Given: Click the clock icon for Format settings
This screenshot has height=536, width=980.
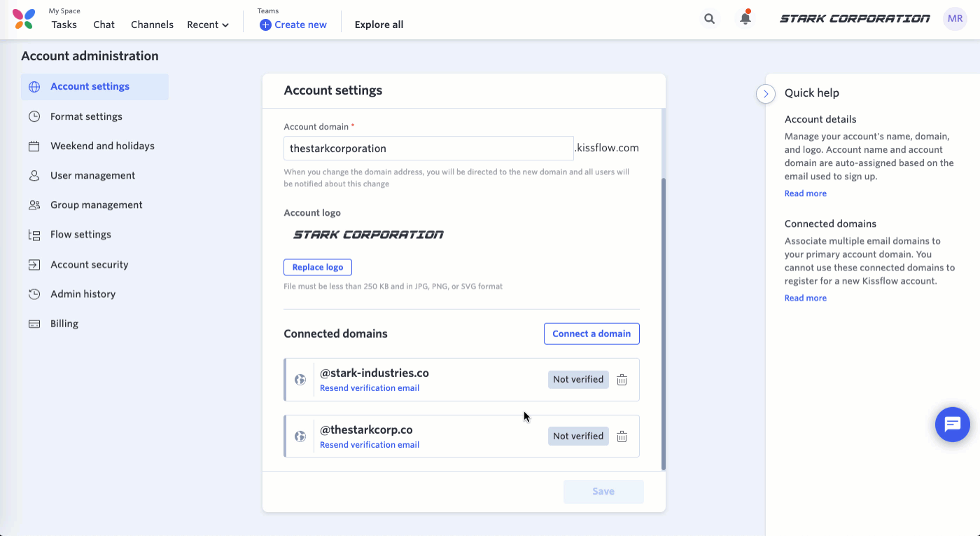Looking at the screenshot, I should click(34, 116).
